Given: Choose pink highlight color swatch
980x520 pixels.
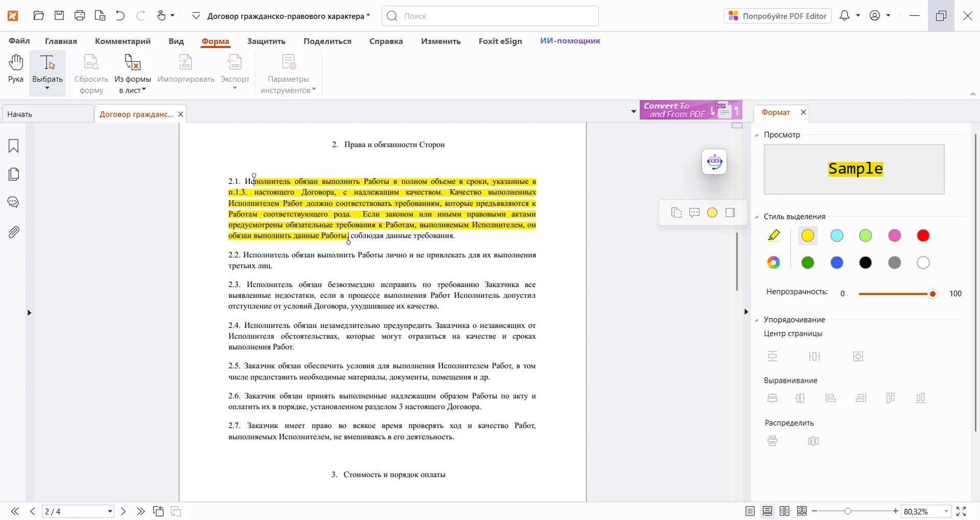Looking at the screenshot, I should [x=895, y=235].
